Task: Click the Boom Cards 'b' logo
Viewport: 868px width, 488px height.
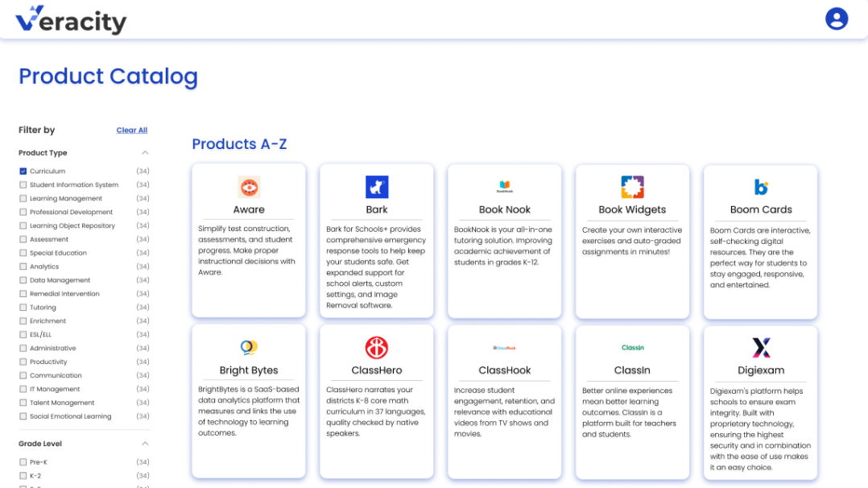Action: coord(761,187)
